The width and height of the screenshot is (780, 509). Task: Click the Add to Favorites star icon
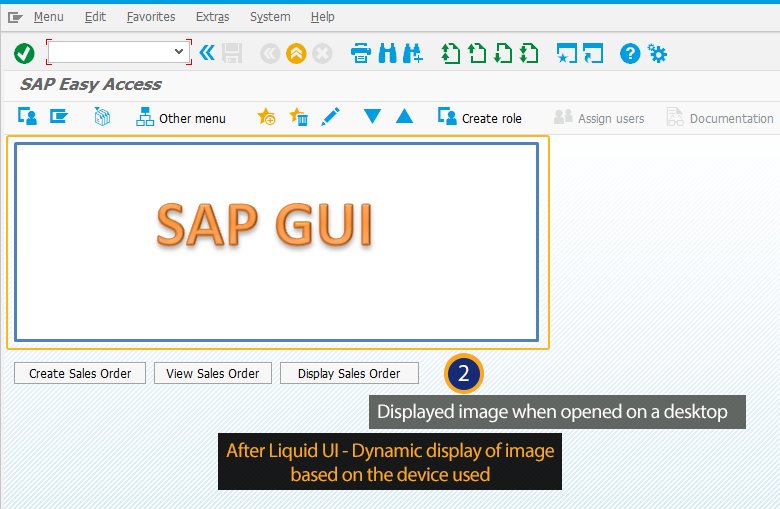pyautogui.click(x=266, y=117)
